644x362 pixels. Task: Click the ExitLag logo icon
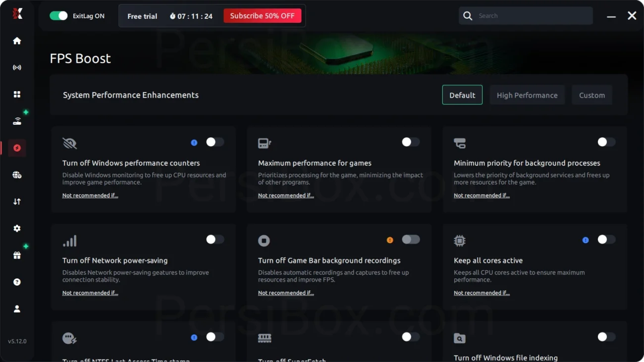pyautogui.click(x=17, y=14)
